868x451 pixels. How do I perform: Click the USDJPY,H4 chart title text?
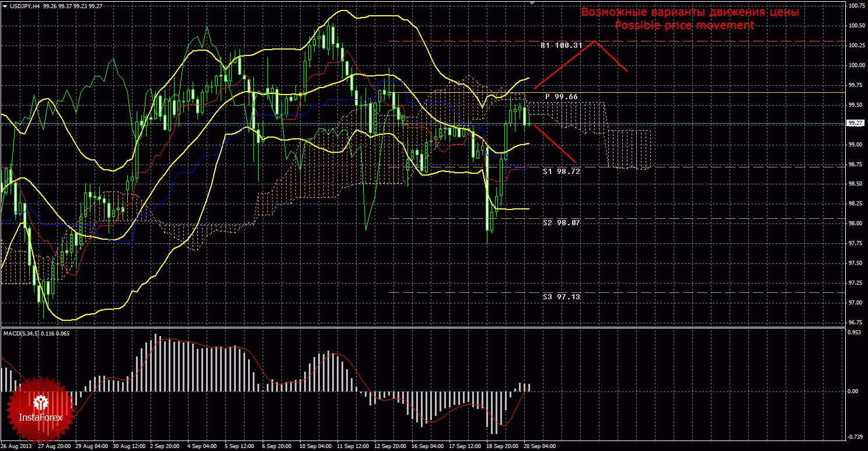24,6
